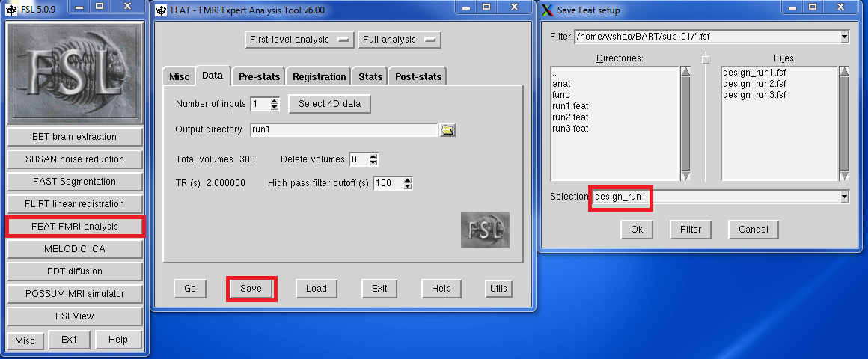Click FSL window title bar icon
Image resolution: width=868 pixels, height=359 pixels.
[x=10, y=10]
